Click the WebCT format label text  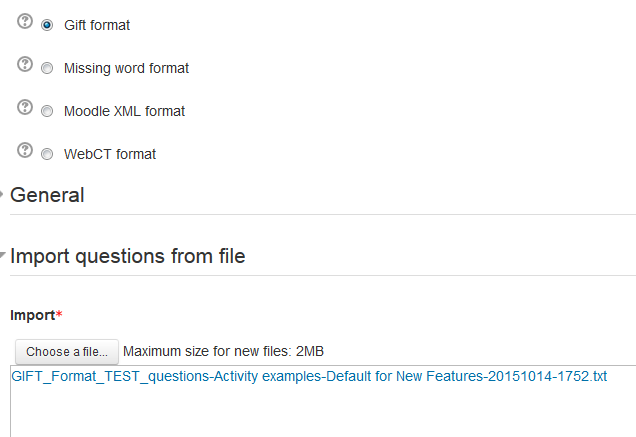pyautogui.click(x=110, y=154)
